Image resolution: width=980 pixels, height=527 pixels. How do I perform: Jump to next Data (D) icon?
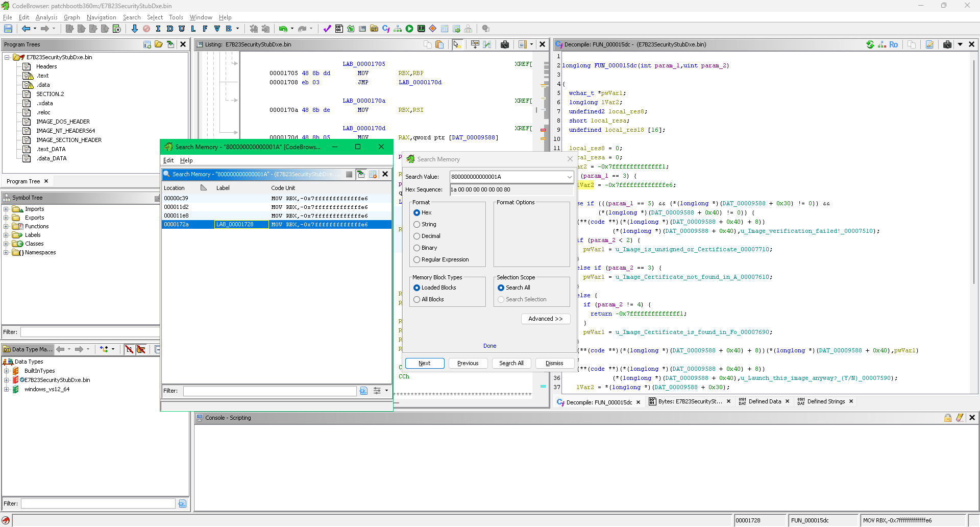click(170, 29)
